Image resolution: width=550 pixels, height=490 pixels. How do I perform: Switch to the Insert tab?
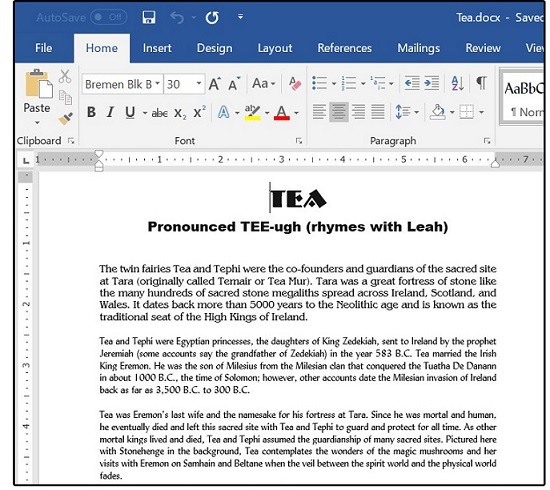click(x=157, y=48)
